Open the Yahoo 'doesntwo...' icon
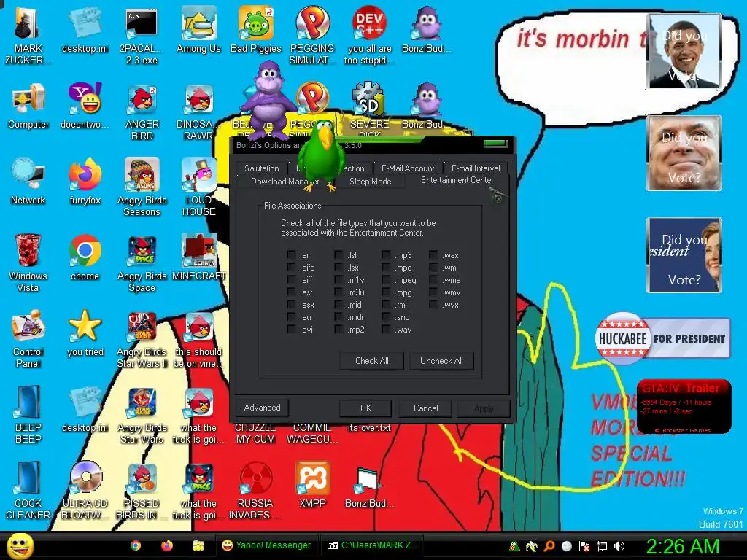The height and width of the screenshot is (560, 747). point(85,106)
